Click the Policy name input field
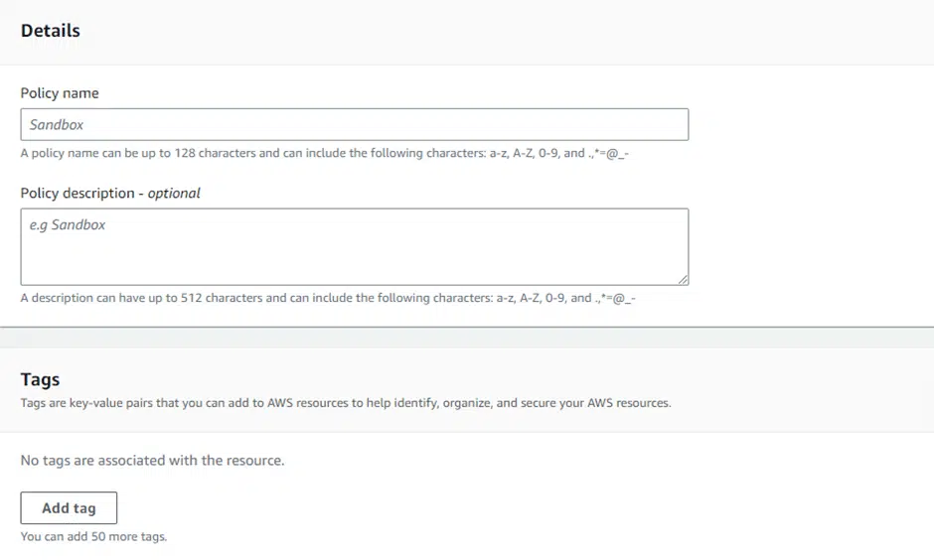Viewport: 934px width, 560px height. 355,124
